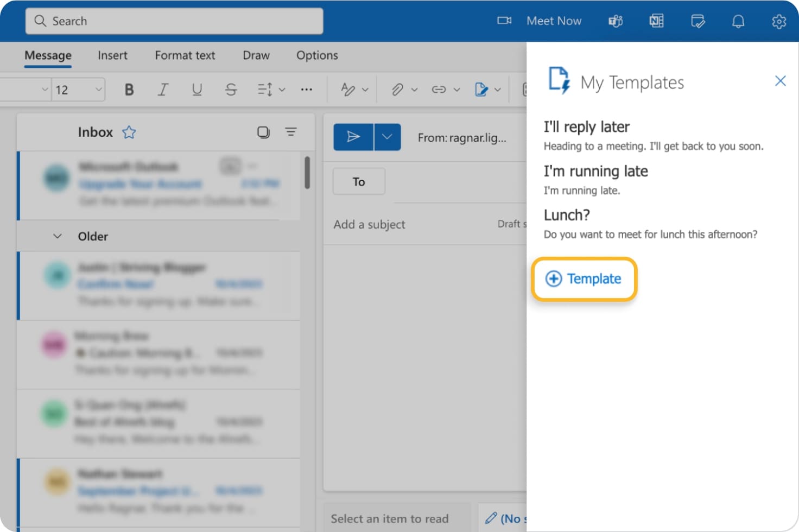799x532 pixels.
Task: Open OneNote from the top bar
Action: coord(656,21)
